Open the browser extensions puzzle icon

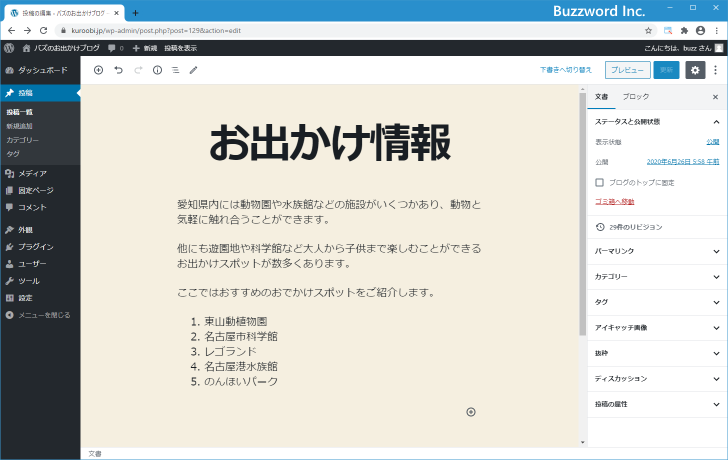684,31
